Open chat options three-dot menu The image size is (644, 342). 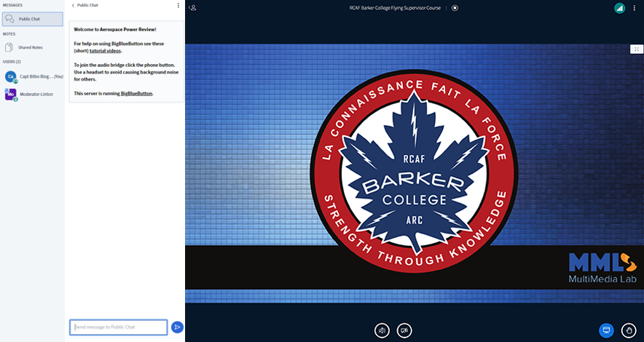coord(178,5)
